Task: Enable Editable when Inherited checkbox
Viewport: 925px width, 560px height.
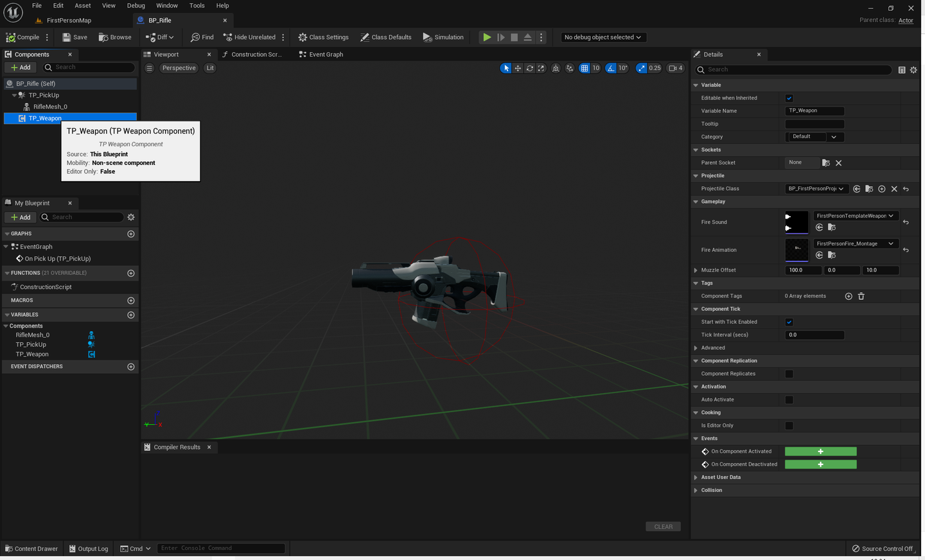Action: (789, 98)
